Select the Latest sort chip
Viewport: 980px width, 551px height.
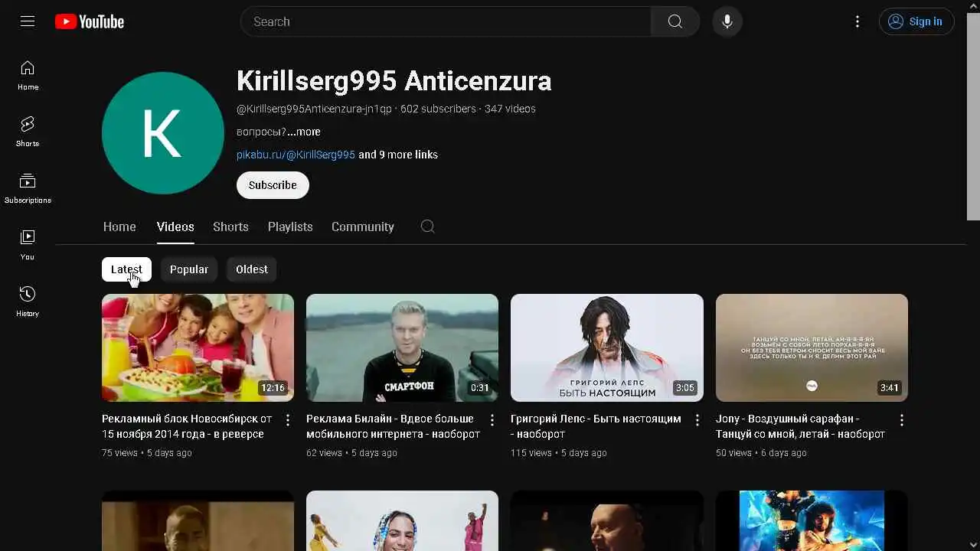pos(126,269)
